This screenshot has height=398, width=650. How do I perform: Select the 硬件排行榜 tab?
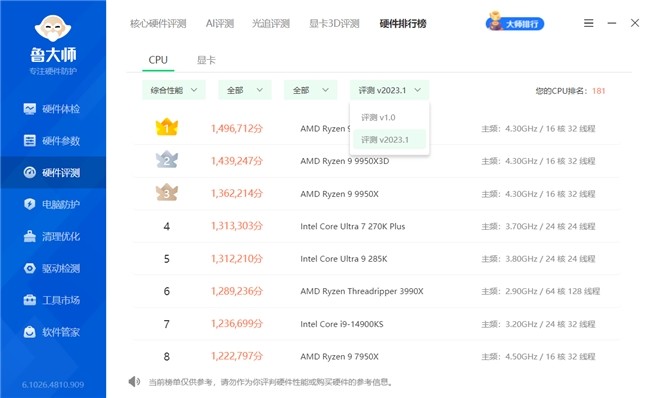coord(403,24)
